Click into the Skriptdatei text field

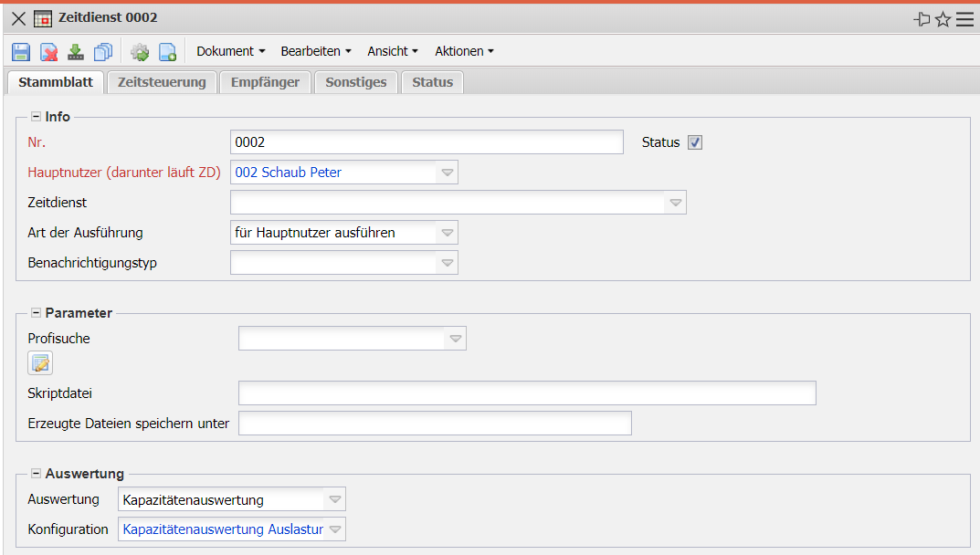point(526,393)
